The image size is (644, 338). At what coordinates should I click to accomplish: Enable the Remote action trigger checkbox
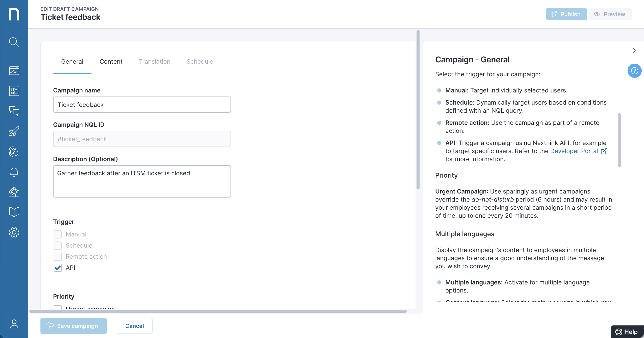point(58,257)
